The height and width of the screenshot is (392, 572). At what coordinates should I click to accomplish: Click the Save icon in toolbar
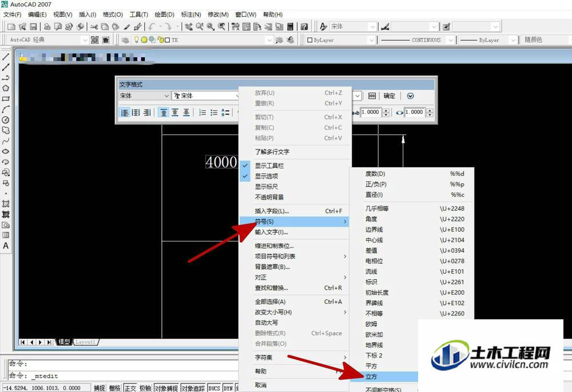point(33,27)
